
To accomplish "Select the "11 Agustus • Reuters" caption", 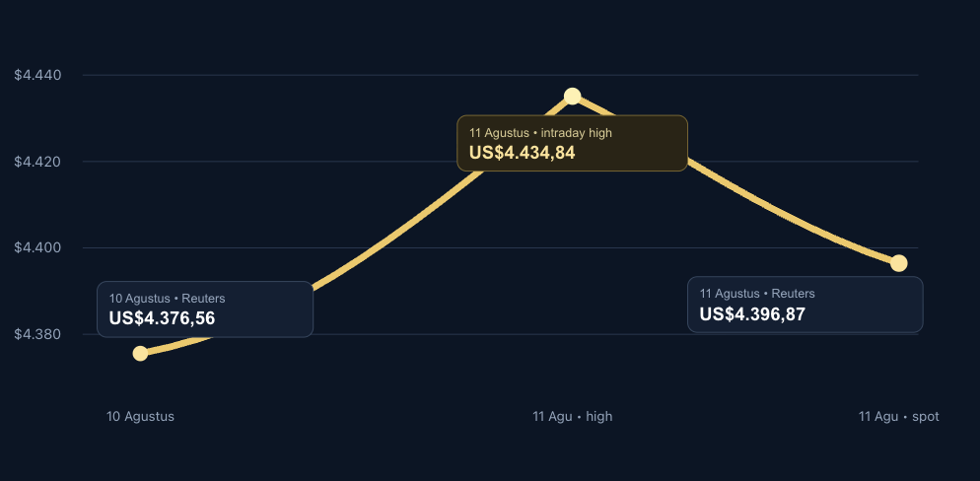I will 757,294.
